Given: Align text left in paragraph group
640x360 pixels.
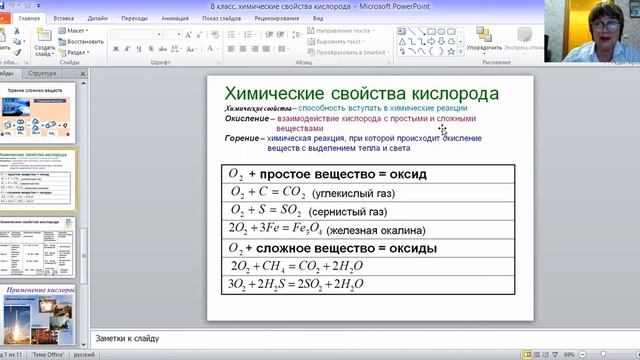Looking at the screenshot, I should point(231,49).
